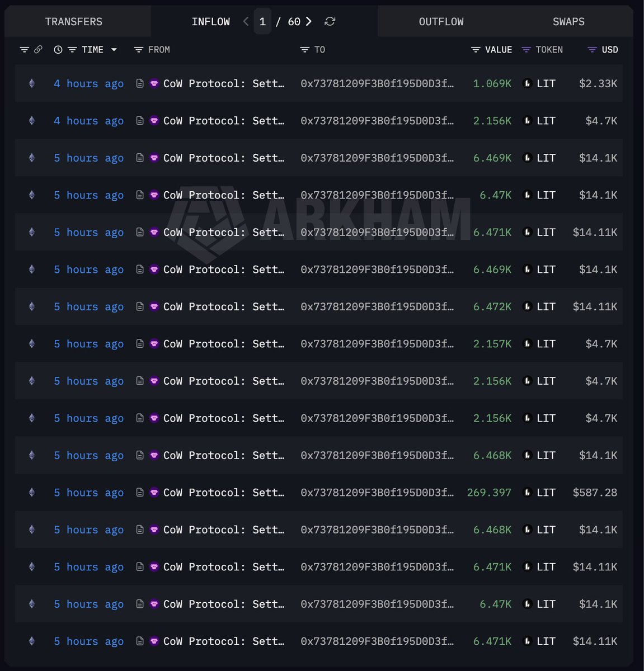Click LIT icon in 4-hours-ago 2.156K row
Image resolution: width=644 pixels, height=671 pixels.
527,121
